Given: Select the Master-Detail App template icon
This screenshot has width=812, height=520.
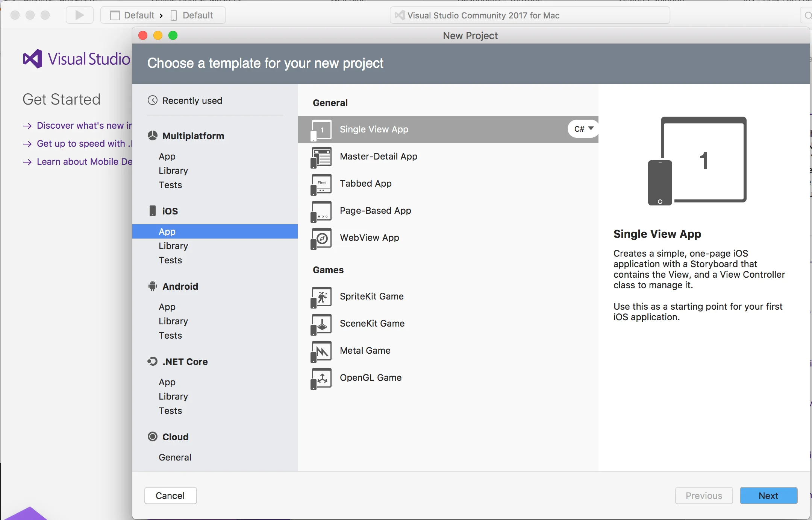Looking at the screenshot, I should pos(321,157).
